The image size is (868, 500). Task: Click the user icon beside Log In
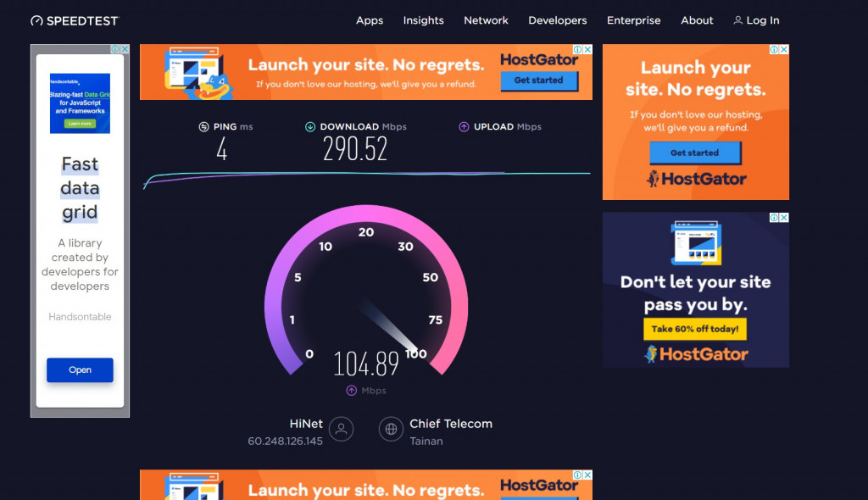(738, 20)
